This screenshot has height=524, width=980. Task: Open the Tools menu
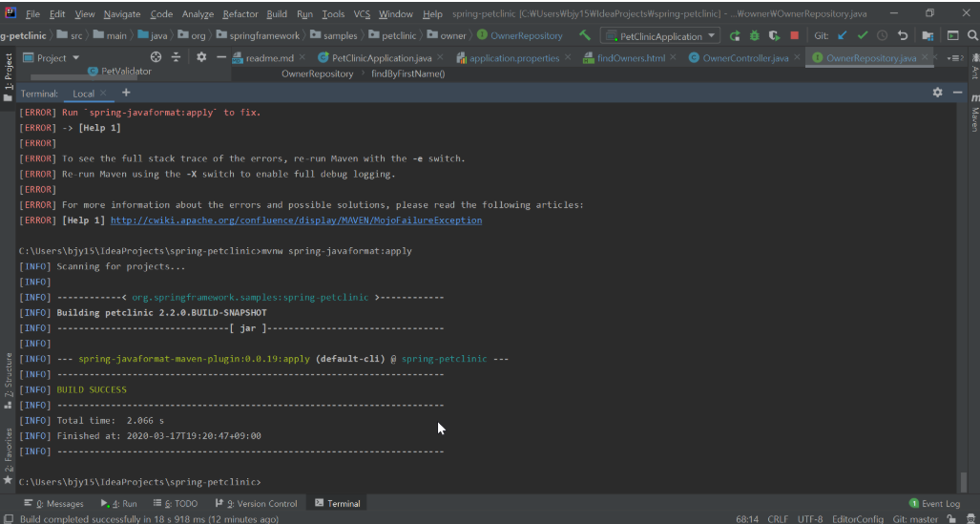pyautogui.click(x=333, y=13)
